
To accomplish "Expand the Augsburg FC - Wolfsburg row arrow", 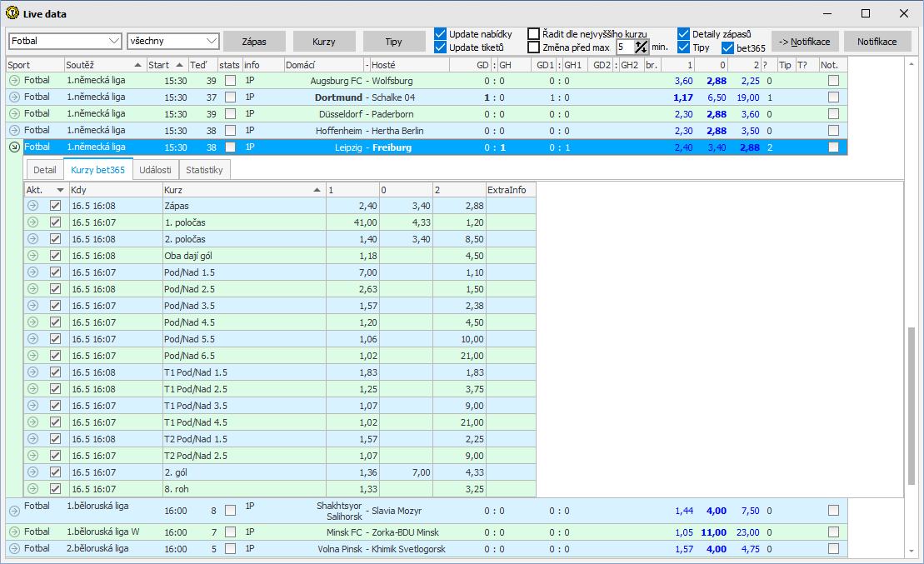I will 14,81.
